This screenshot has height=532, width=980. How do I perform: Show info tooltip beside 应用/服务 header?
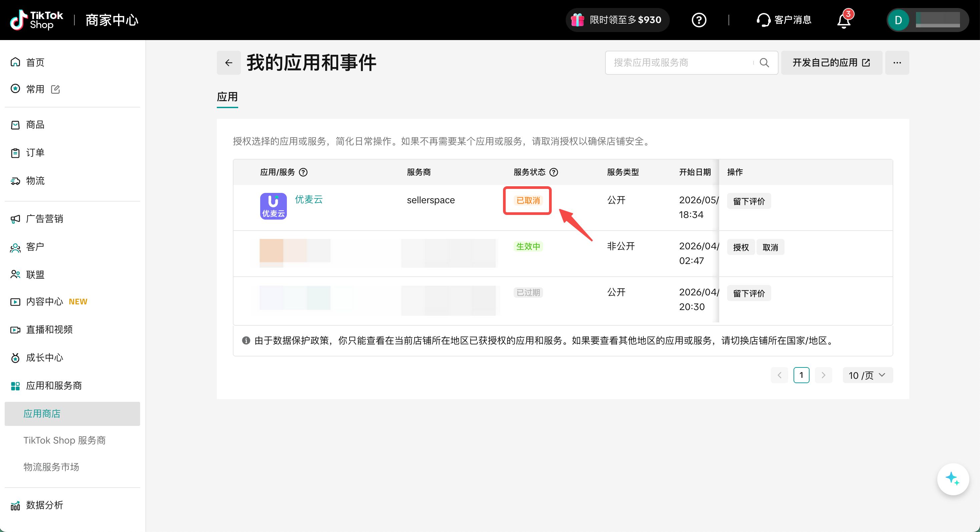click(303, 173)
